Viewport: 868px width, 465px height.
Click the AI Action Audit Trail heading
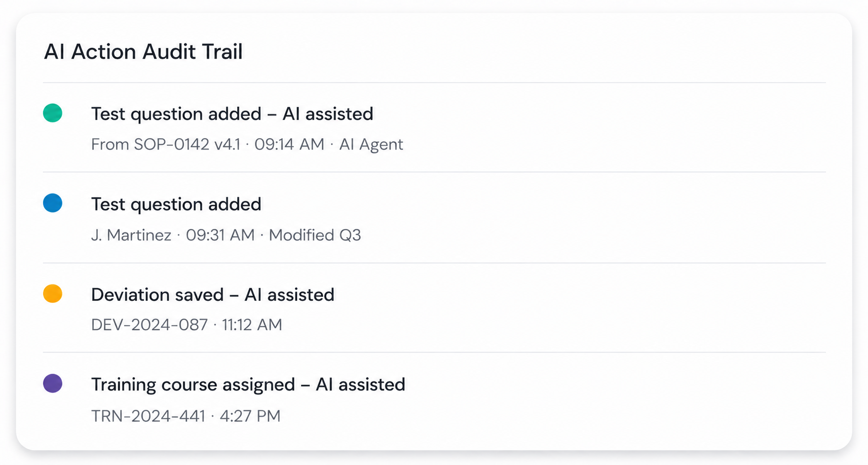click(144, 51)
